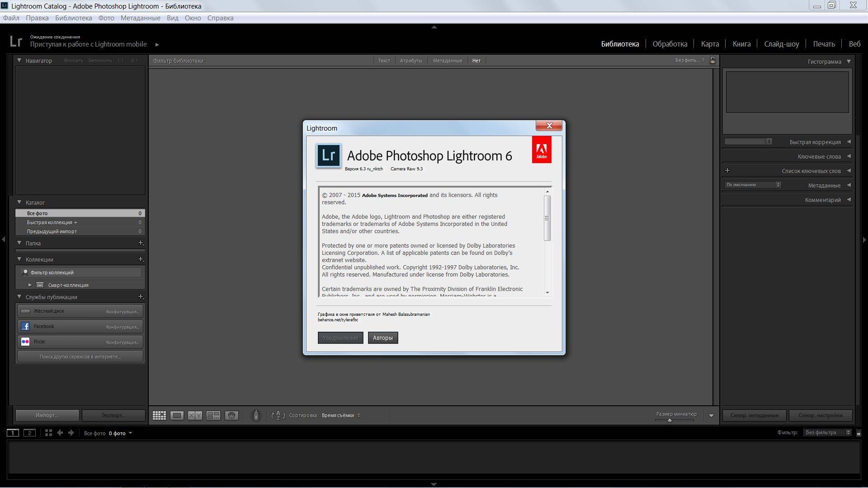Viewport: 868px width, 488px height.
Task: Switch to the Обработка module
Action: pos(670,44)
